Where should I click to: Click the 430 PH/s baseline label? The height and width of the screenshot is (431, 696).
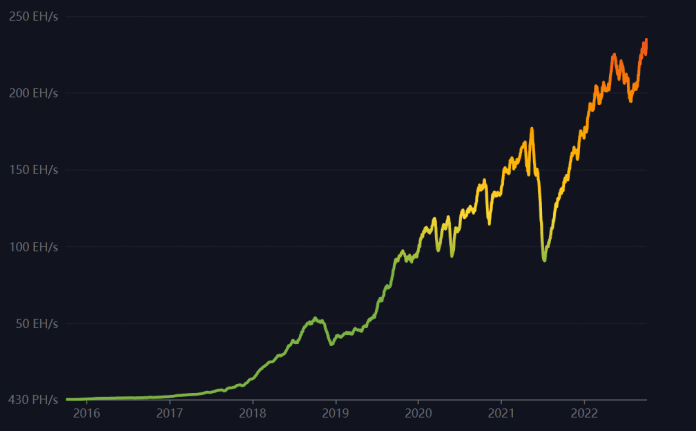(32, 400)
